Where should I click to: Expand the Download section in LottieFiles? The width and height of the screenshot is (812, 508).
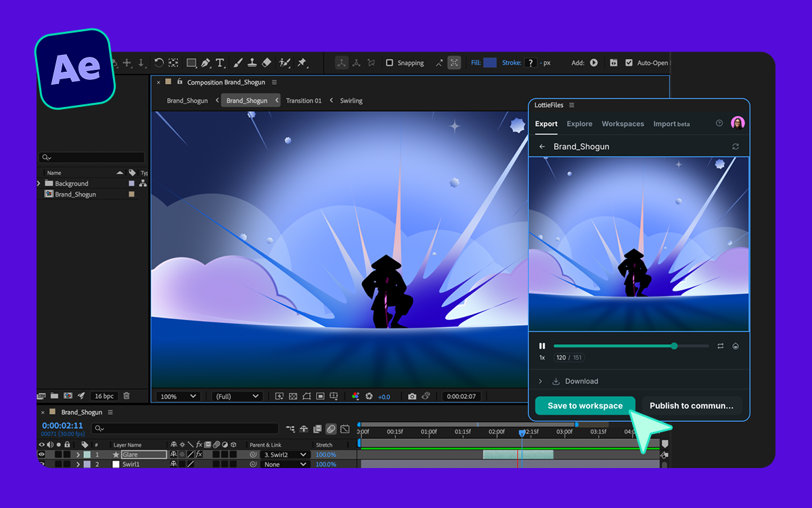point(541,381)
